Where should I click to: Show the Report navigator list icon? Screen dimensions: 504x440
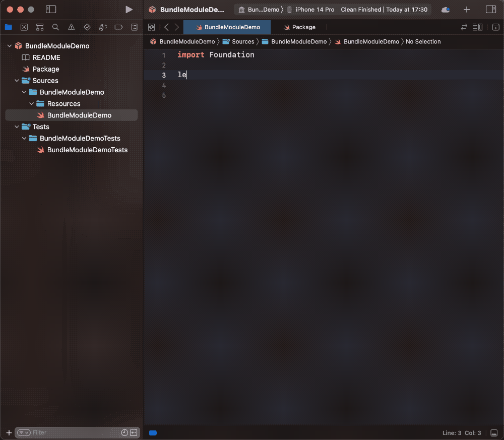click(x=134, y=27)
